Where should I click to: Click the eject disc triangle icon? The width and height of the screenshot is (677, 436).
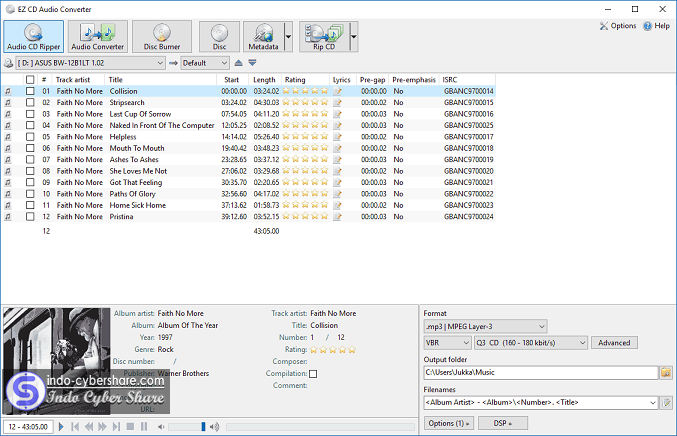238,63
